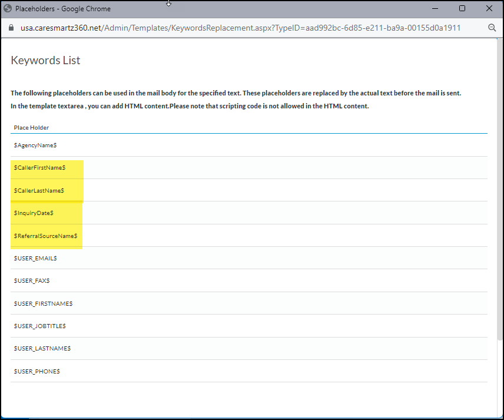The width and height of the screenshot is (504, 420).
Task: Click the $ReferralSourceName$ placeholder
Action: pyautogui.click(x=45, y=236)
